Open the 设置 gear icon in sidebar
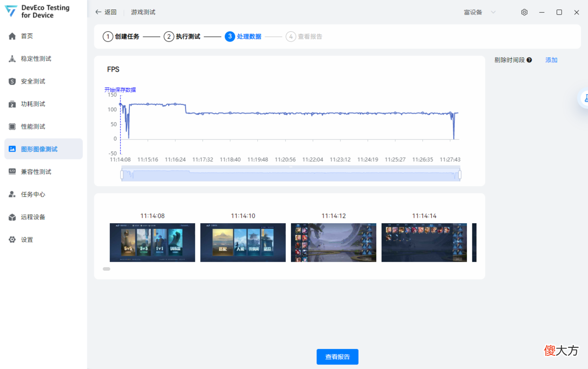Screen dimensions: 588x369 click(x=12, y=240)
